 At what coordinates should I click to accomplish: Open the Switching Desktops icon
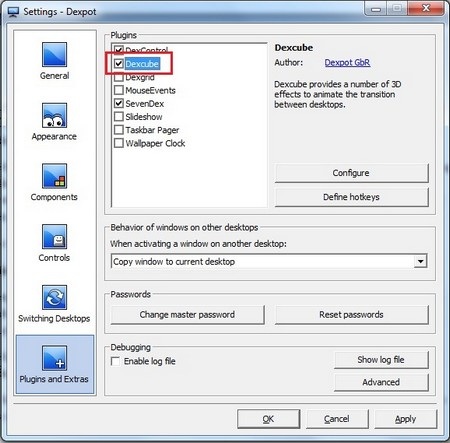[x=54, y=297]
